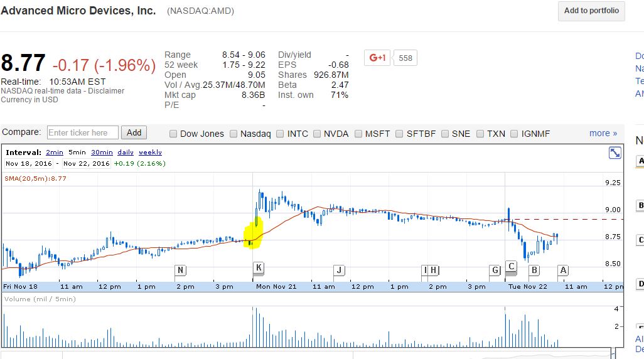644x359 pixels.
Task: Check the MSFT comparison box
Action: click(358, 134)
